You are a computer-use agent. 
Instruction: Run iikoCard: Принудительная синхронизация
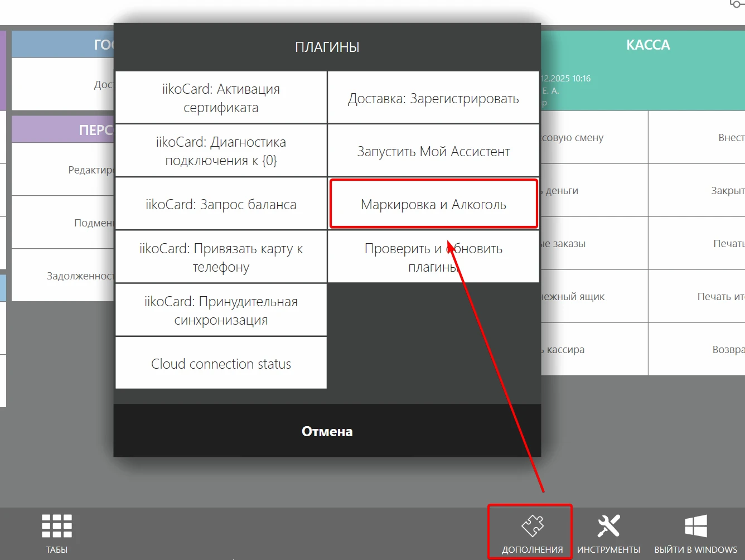[221, 310]
